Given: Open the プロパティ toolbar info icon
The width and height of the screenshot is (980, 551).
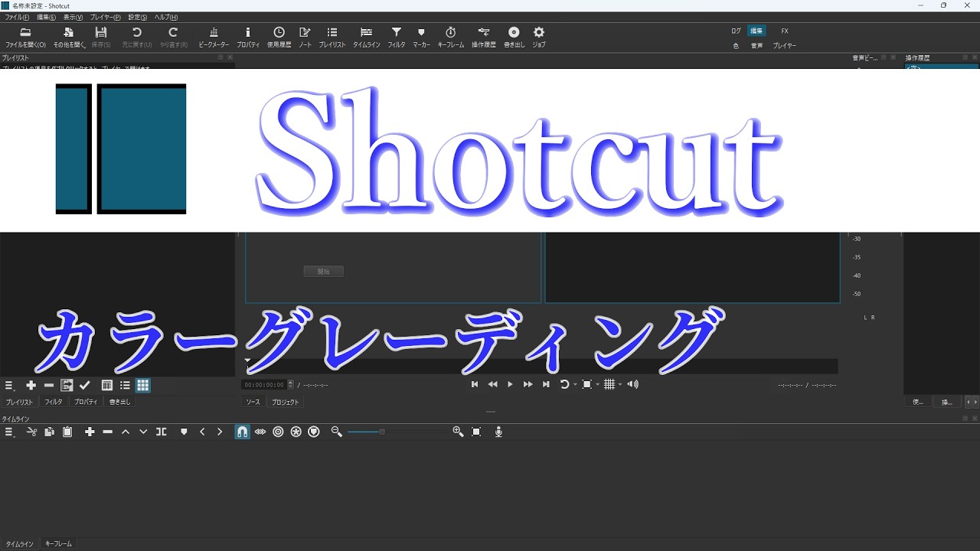Looking at the screenshot, I should tap(248, 32).
